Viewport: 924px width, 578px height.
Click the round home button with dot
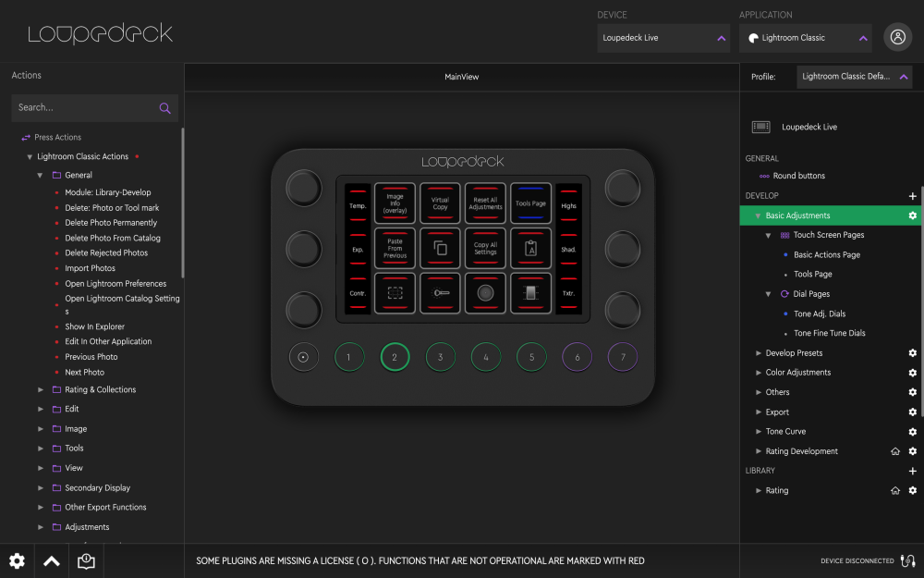click(x=303, y=357)
